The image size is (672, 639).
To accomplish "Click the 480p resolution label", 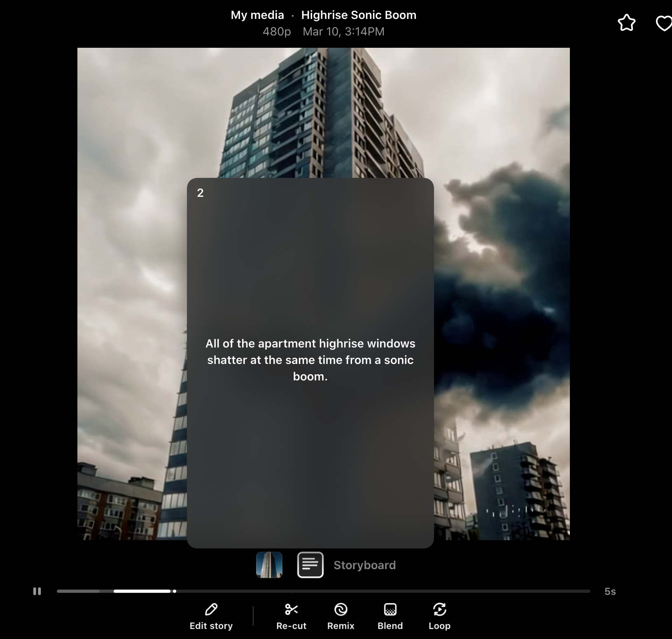I will point(277,32).
